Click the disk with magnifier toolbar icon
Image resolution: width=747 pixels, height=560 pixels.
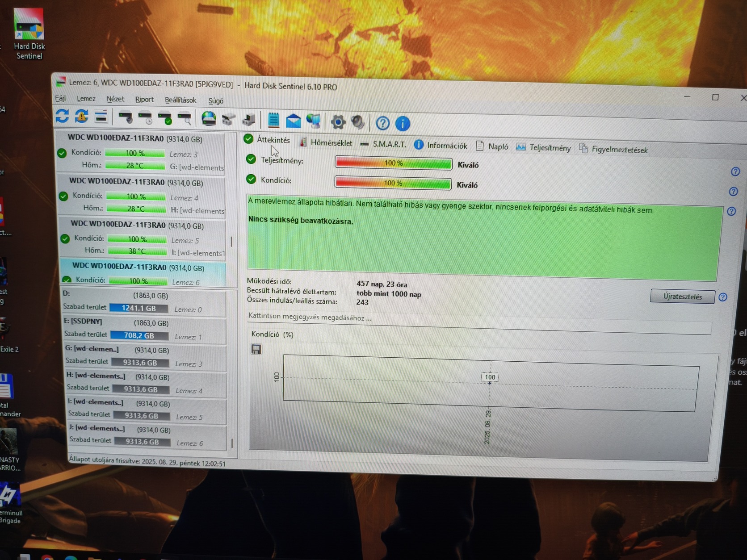tap(185, 119)
